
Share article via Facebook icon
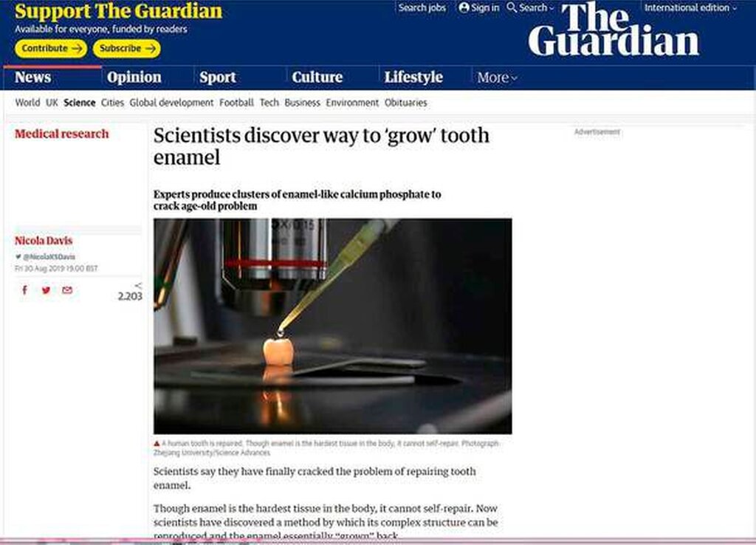pyautogui.click(x=24, y=290)
